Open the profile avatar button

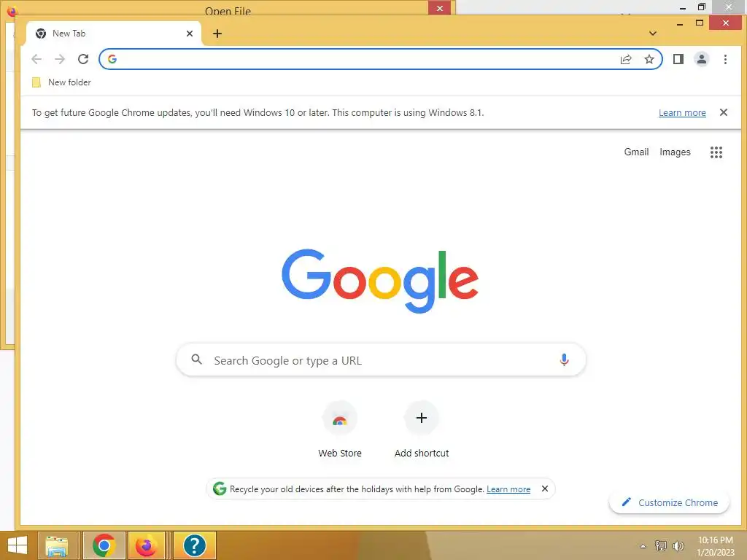coord(701,59)
